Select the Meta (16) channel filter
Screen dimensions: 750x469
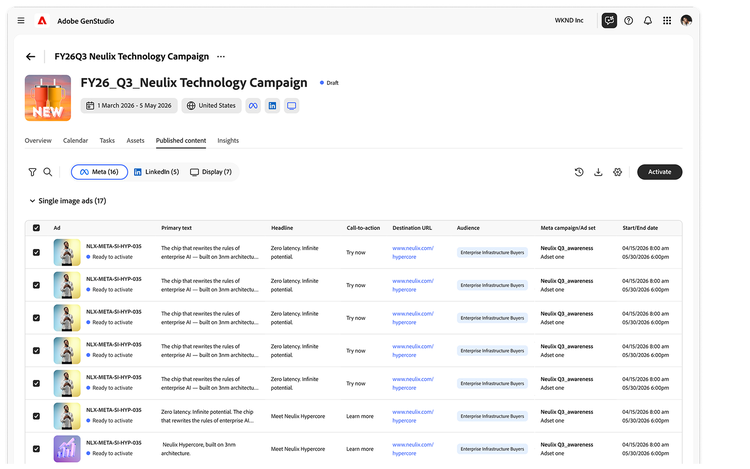click(x=99, y=172)
